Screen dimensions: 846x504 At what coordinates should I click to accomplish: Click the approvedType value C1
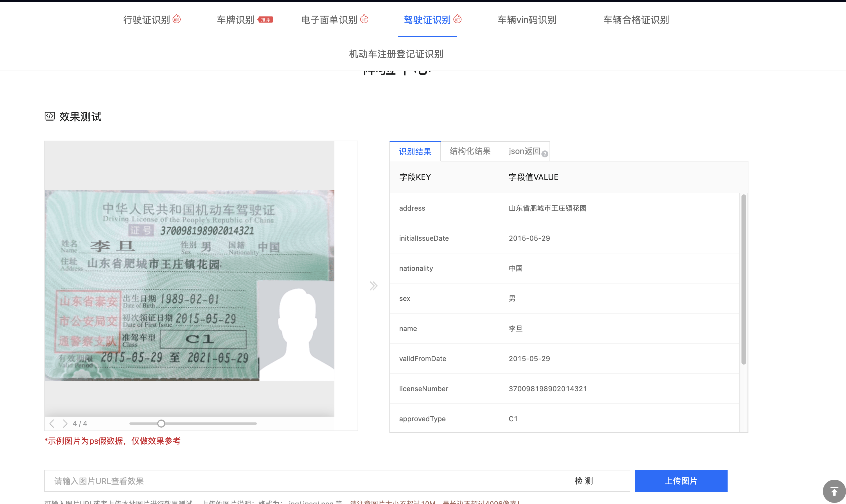(x=513, y=419)
